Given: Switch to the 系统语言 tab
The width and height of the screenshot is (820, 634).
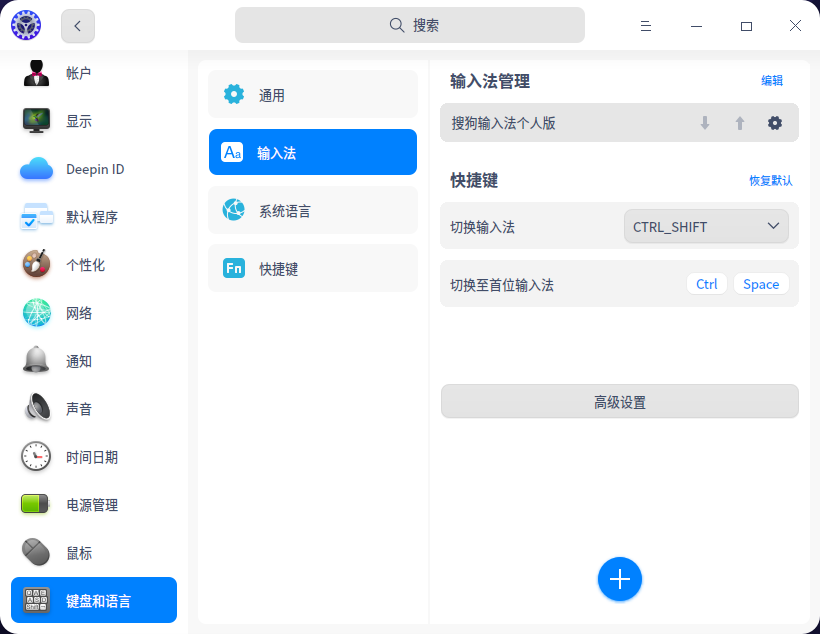Looking at the screenshot, I should tap(311, 210).
